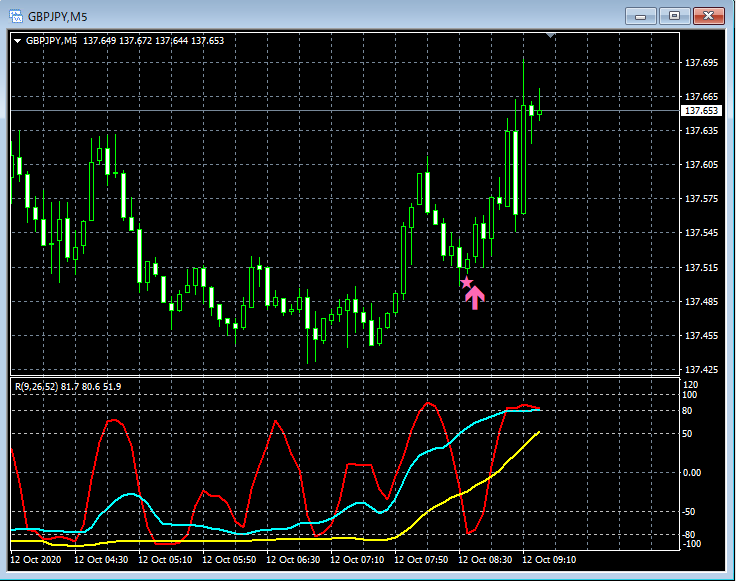Select the current price label 137.653
The image size is (737, 581).
coord(701,111)
